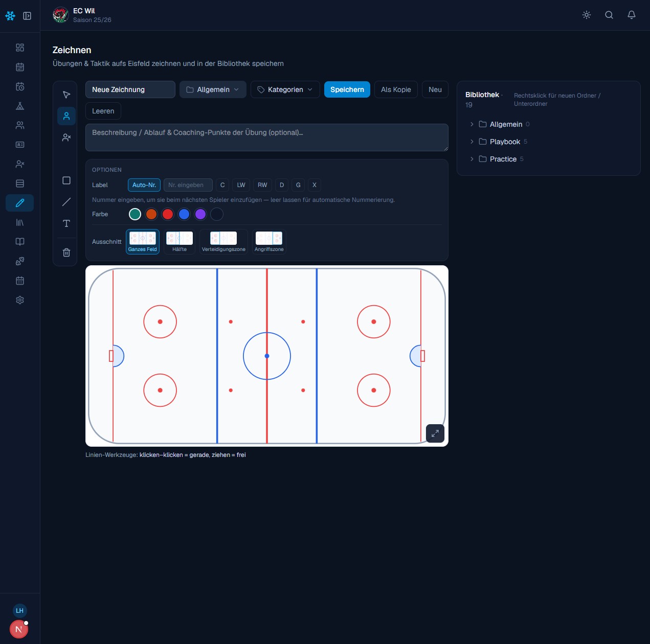The width and height of the screenshot is (650, 644).
Task: Choose the add player tool
Action: tap(66, 116)
